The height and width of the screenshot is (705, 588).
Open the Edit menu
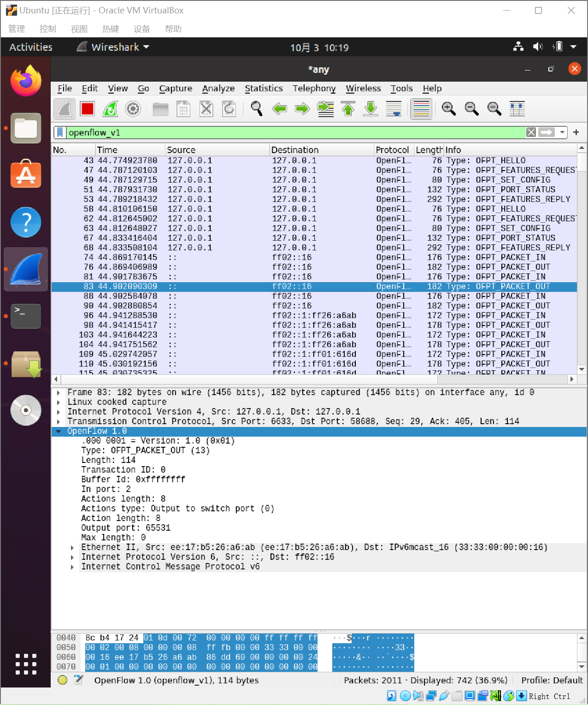click(90, 88)
